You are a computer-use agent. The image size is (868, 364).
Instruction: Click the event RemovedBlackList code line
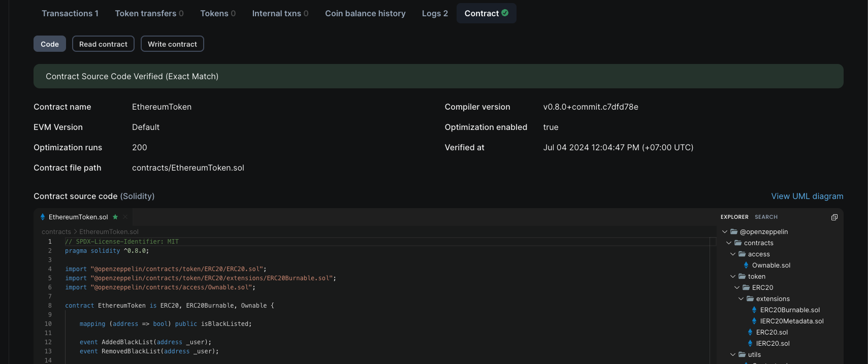[149, 351]
